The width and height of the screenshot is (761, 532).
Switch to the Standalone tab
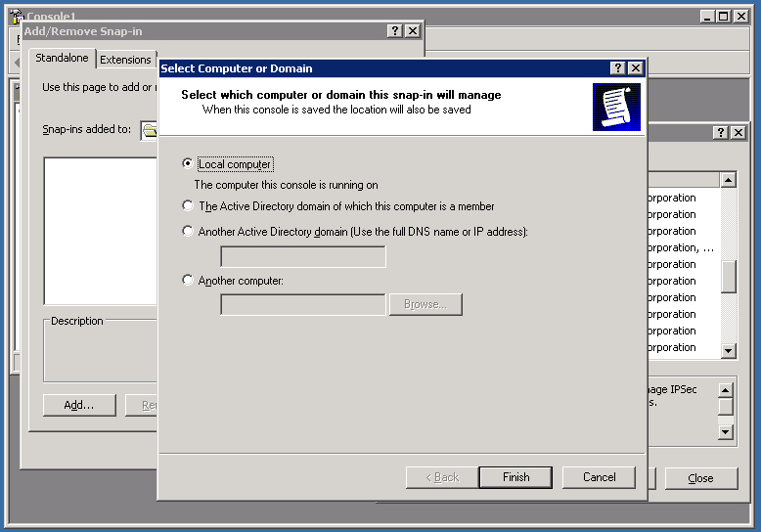pyautogui.click(x=62, y=59)
